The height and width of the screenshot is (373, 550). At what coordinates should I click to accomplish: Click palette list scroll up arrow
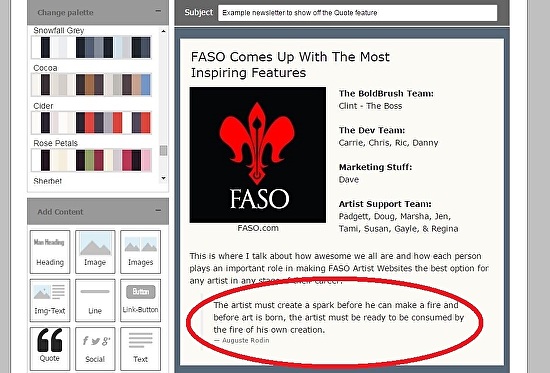pos(163,31)
